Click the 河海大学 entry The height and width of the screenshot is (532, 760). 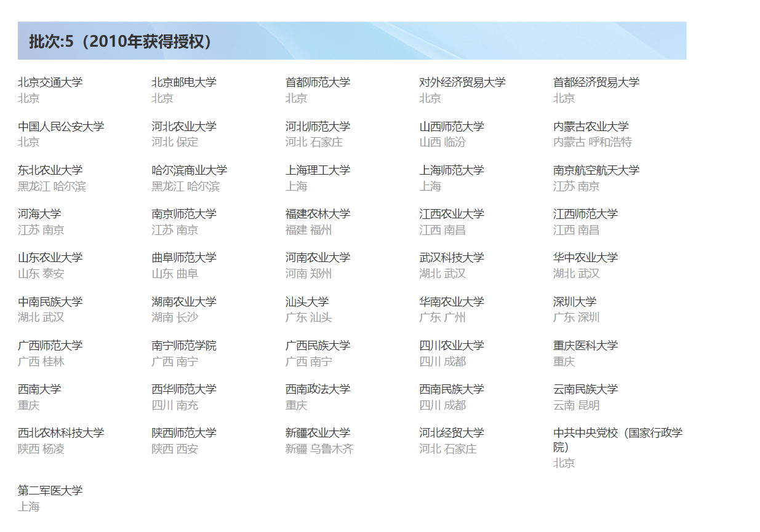[x=41, y=213]
